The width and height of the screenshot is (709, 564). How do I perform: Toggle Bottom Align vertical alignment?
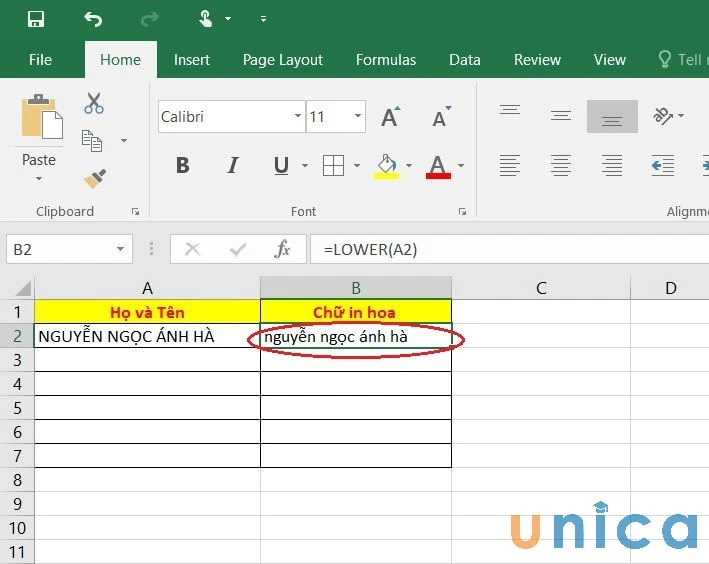tap(612, 116)
